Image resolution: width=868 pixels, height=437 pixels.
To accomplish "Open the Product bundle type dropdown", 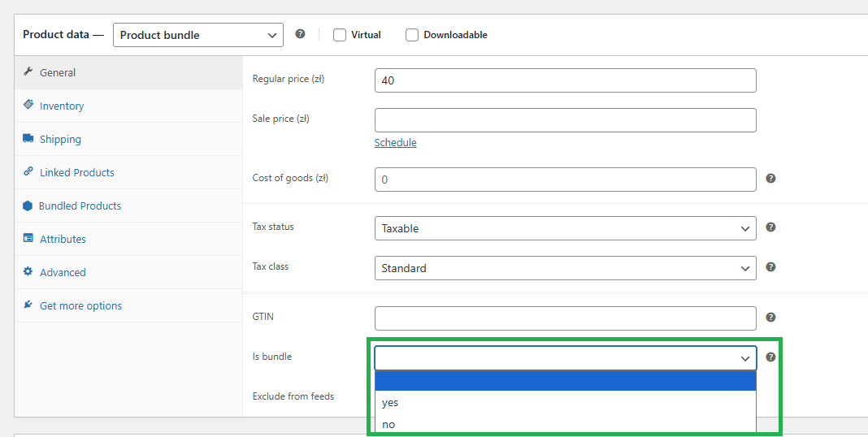I will click(197, 35).
